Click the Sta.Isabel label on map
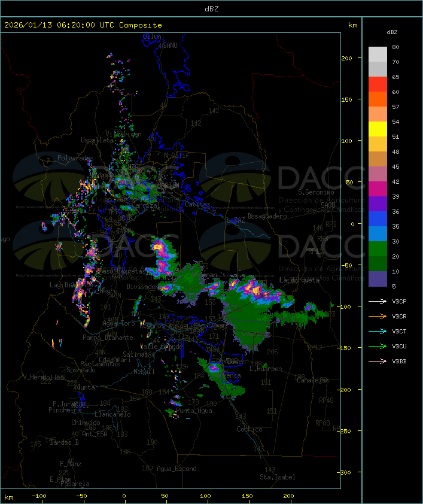 (278, 477)
